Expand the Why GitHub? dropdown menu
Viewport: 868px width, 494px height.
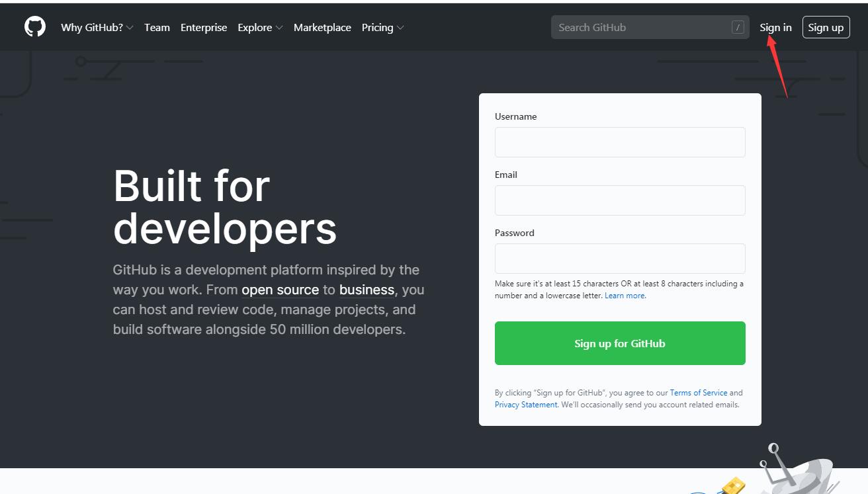(x=97, y=27)
